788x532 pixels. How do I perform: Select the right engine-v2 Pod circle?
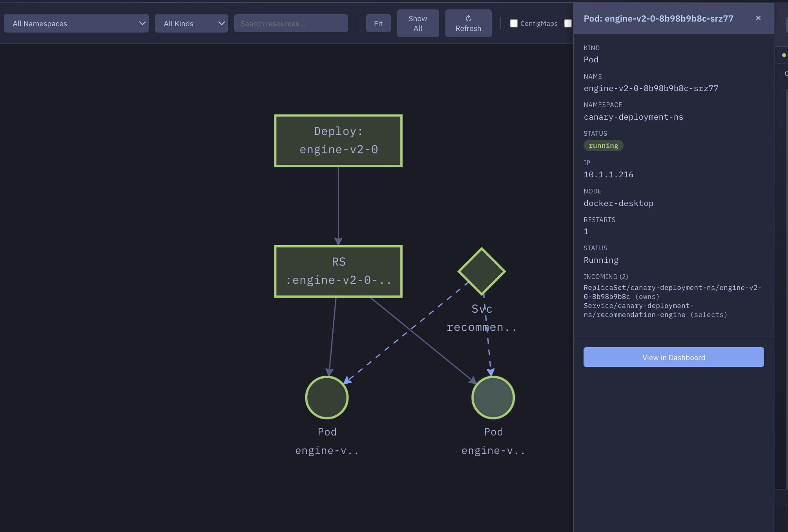point(493,397)
